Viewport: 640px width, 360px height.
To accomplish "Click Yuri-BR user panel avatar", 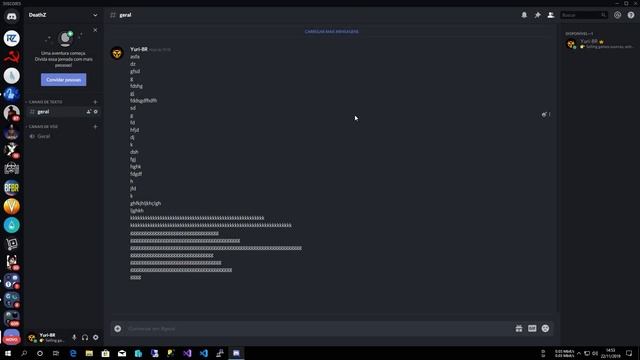I will (x=31, y=338).
